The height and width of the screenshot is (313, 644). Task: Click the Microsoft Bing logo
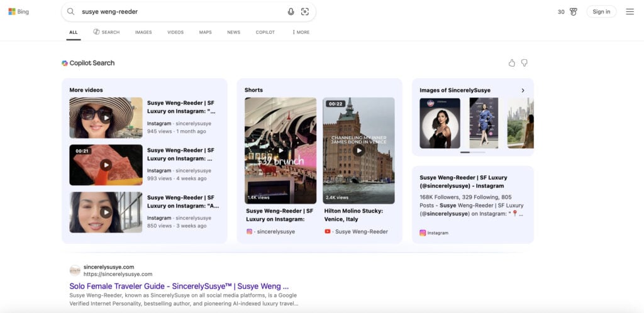(18, 11)
